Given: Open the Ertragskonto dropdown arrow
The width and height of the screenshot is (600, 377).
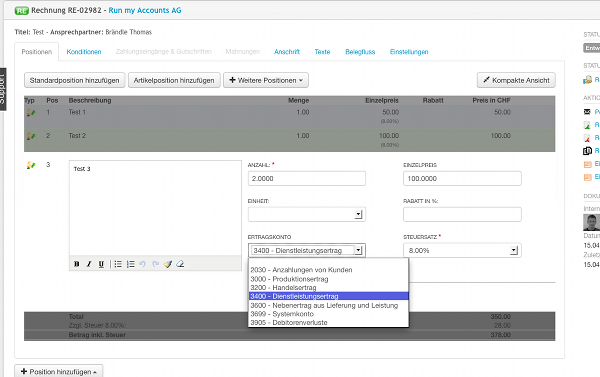Looking at the screenshot, I should (x=359, y=250).
